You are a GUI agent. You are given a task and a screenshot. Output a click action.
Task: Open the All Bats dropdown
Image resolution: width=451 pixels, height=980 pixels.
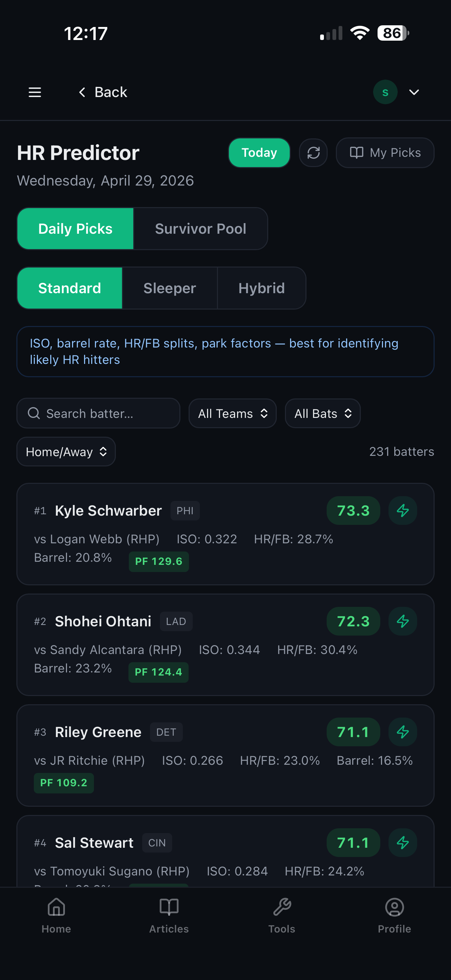pos(323,413)
